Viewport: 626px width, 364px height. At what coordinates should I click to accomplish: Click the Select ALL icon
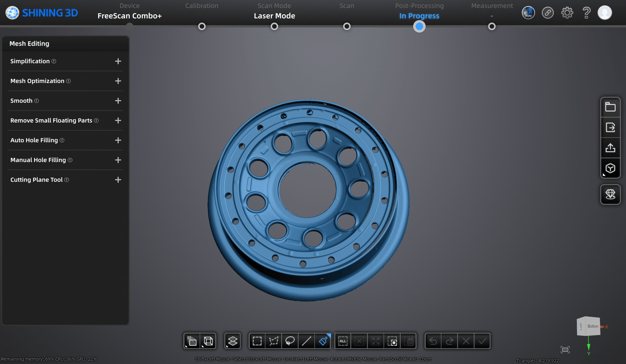pyautogui.click(x=343, y=341)
